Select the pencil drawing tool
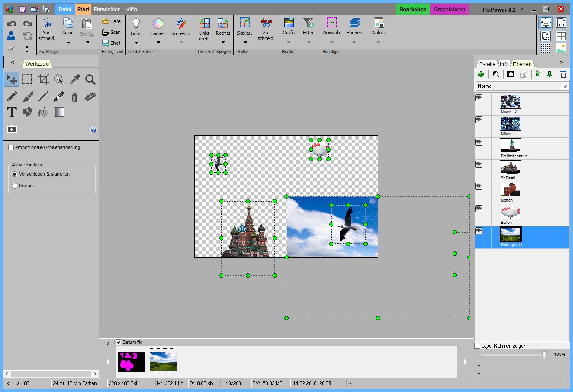 [x=12, y=96]
